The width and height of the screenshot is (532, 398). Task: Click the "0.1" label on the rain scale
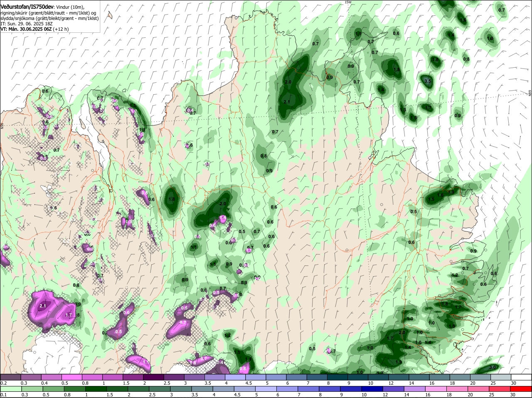(x=4, y=395)
